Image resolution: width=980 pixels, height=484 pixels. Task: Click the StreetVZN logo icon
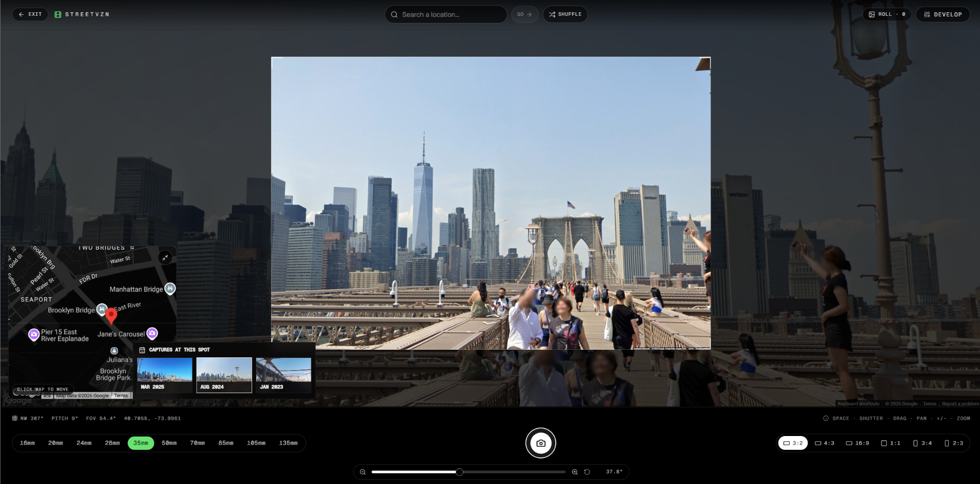tap(58, 14)
